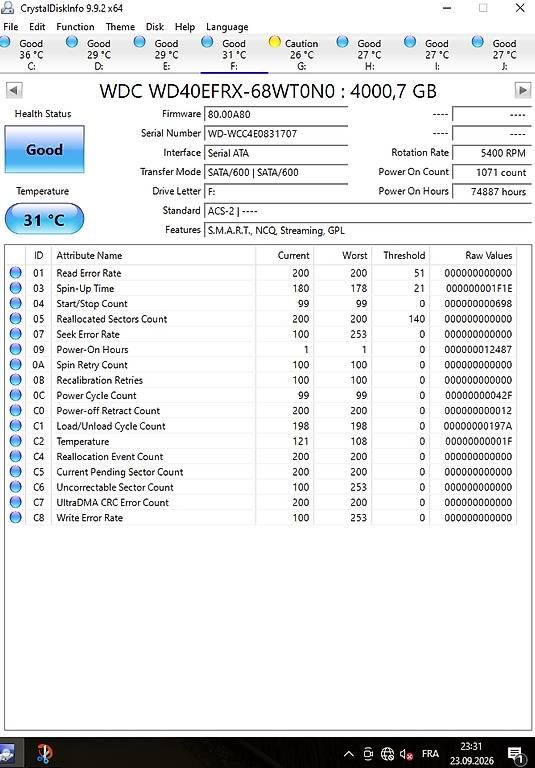
Task: Click the Firmware field 80.00A80
Action: (276, 114)
